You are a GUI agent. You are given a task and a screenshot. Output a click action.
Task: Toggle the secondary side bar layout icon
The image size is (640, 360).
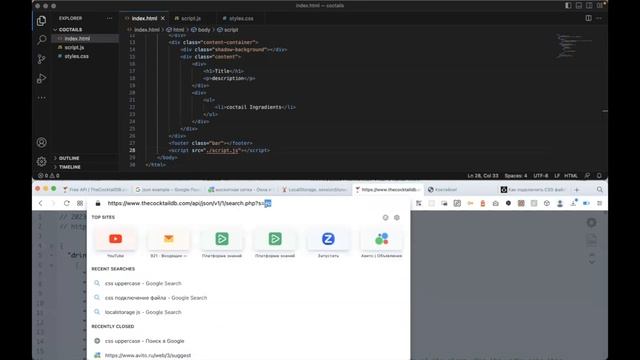(x=589, y=6)
